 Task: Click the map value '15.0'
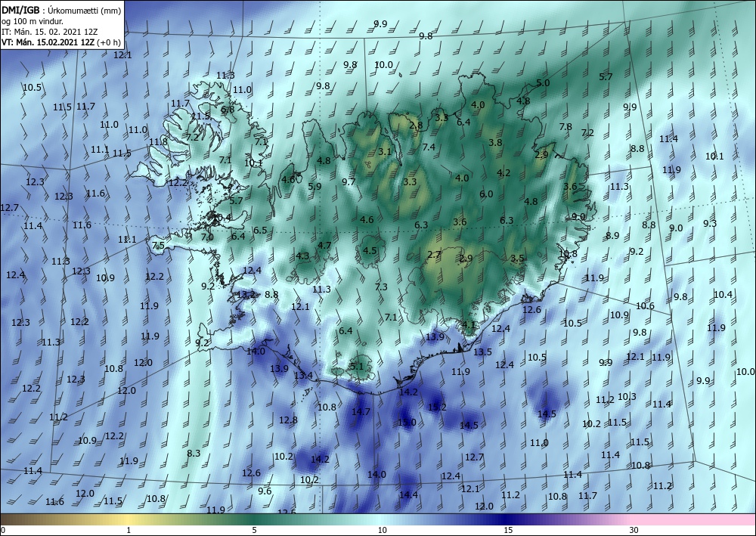[407, 423]
